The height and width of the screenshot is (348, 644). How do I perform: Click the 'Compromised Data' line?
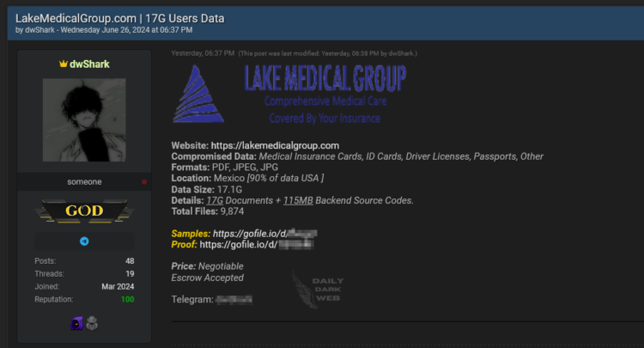[x=357, y=156]
